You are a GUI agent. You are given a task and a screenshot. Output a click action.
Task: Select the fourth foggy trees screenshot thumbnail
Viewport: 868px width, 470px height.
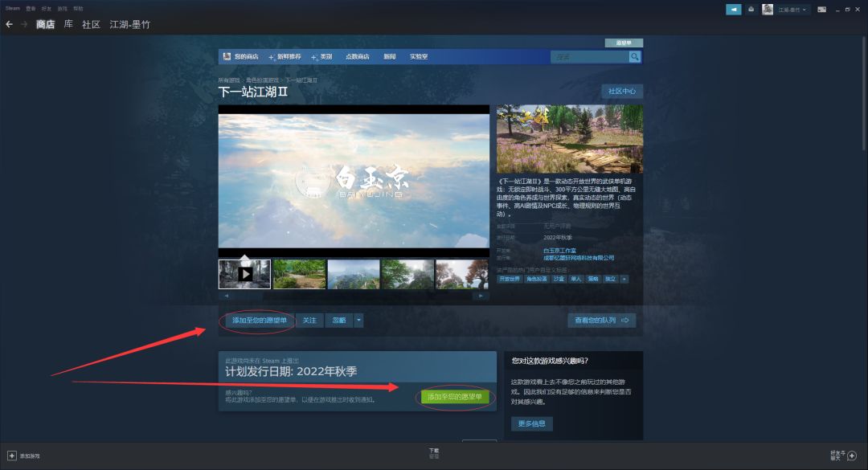point(408,274)
